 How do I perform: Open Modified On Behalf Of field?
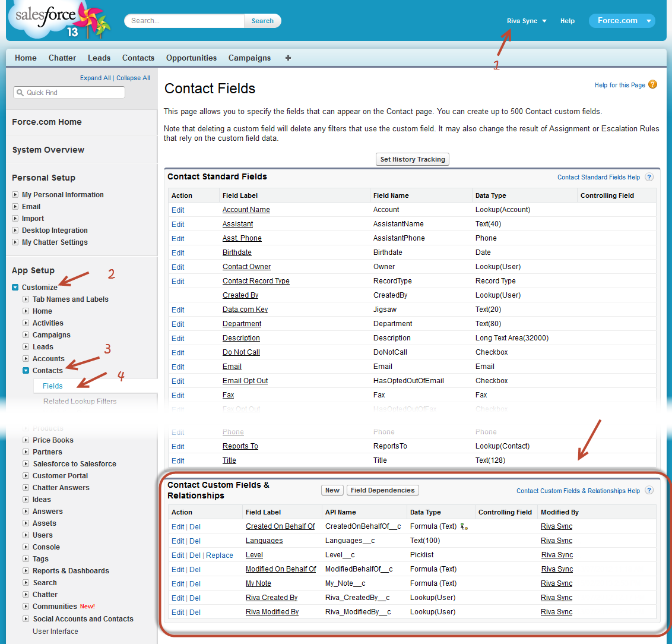(x=281, y=569)
